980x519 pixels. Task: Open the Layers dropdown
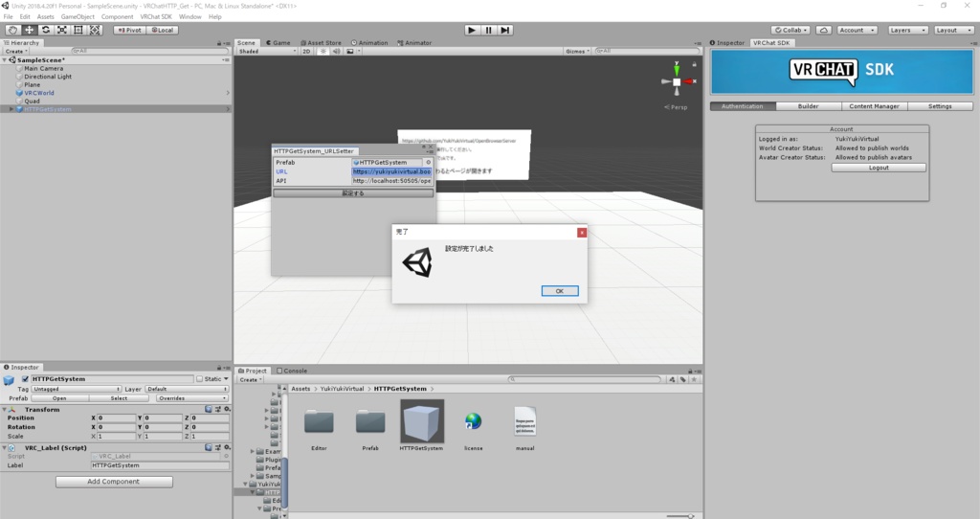click(907, 30)
